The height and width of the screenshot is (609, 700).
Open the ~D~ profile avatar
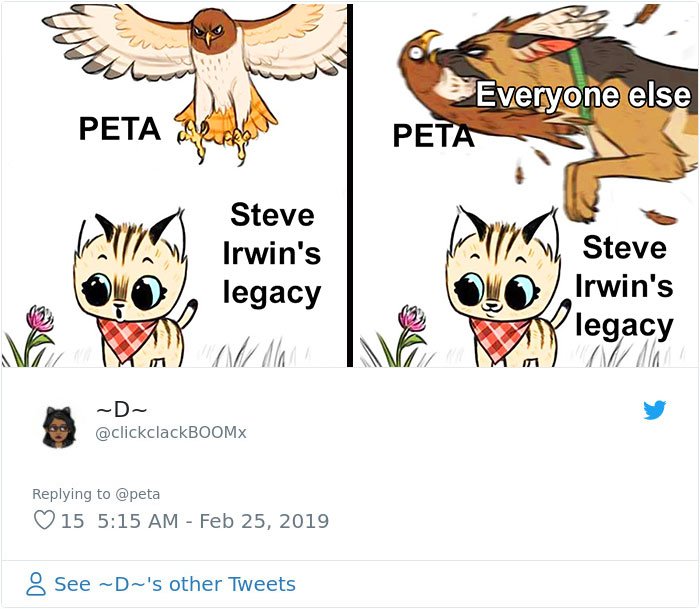pyautogui.click(x=59, y=427)
